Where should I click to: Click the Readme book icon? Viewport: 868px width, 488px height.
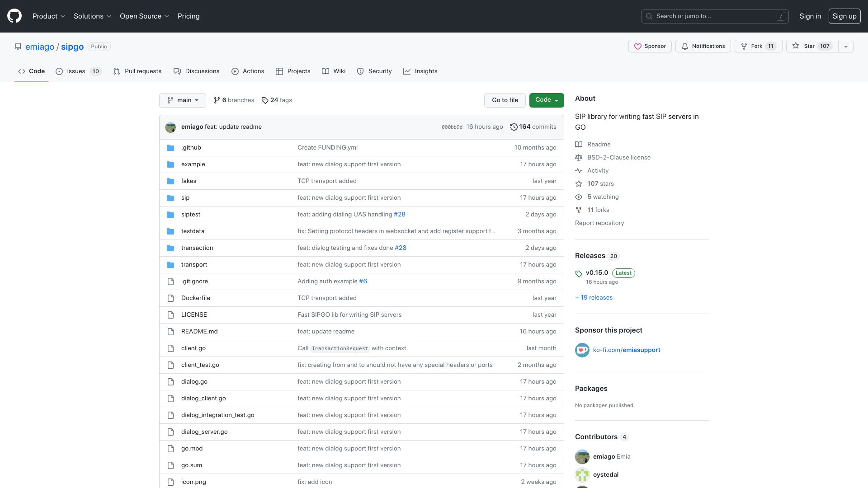click(579, 145)
